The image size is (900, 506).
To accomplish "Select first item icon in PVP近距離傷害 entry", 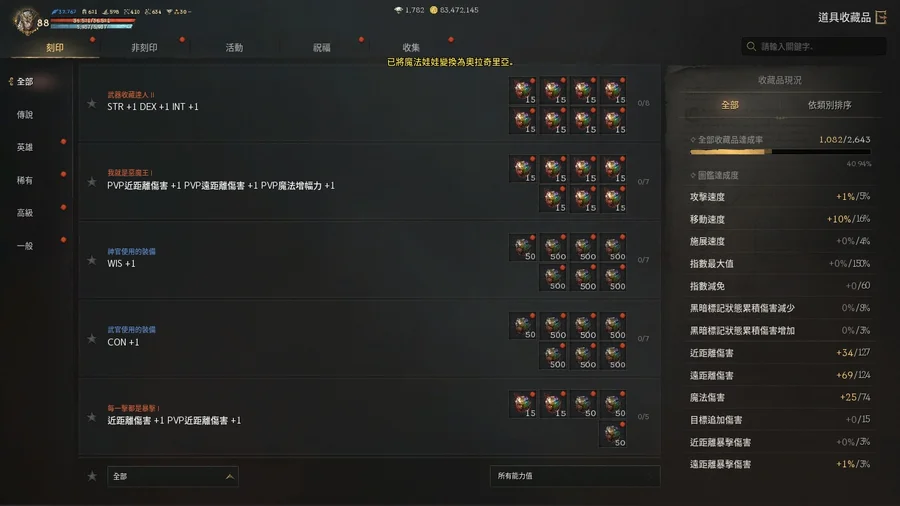I will pos(523,169).
